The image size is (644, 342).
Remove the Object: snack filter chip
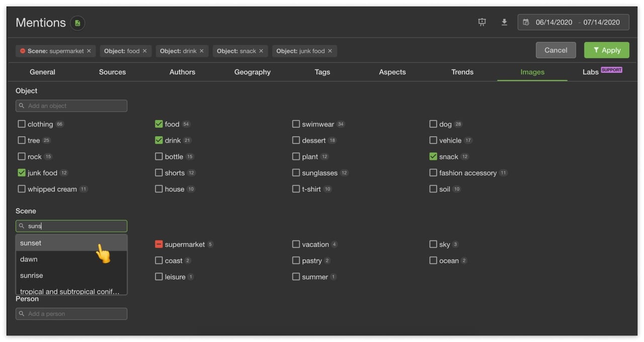[x=261, y=51]
